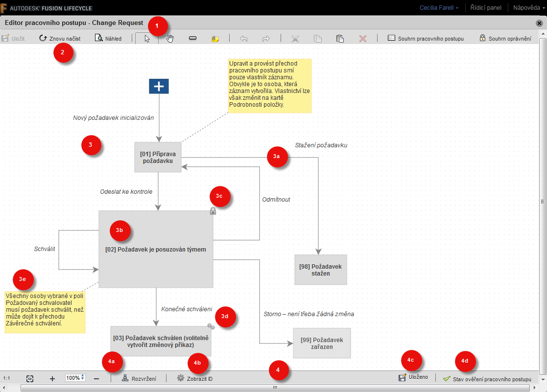This screenshot has width=547, height=392.
Task: Click zoom percentage stepper arrows
Action: click(x=83, y=378)
